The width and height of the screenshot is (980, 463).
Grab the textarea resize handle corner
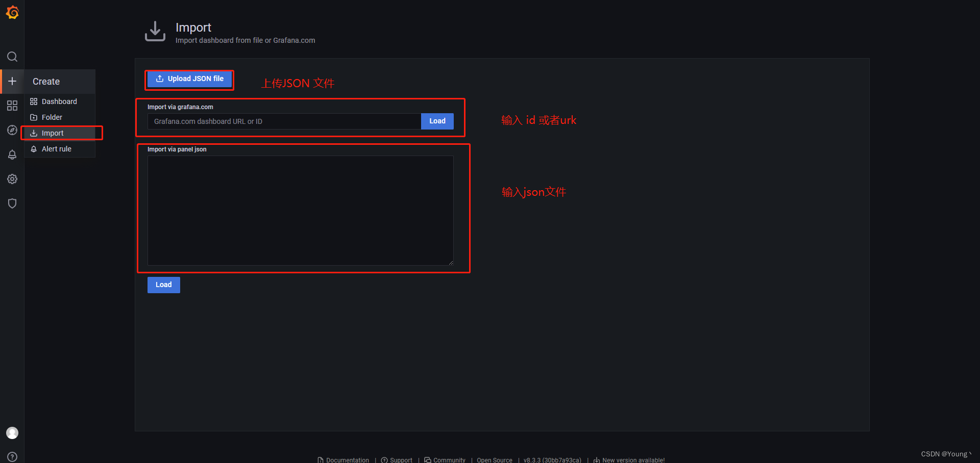tap(451, 263)
